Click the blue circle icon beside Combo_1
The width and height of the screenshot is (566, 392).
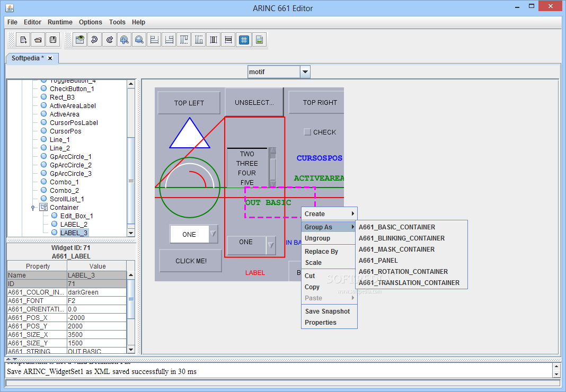43,182
